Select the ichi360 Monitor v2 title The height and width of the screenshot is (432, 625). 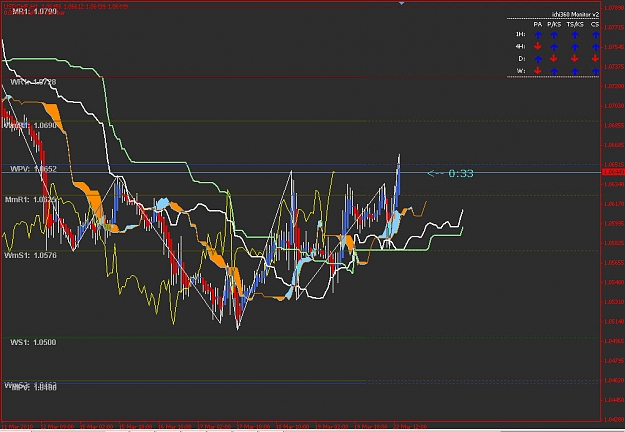(575, 14)
